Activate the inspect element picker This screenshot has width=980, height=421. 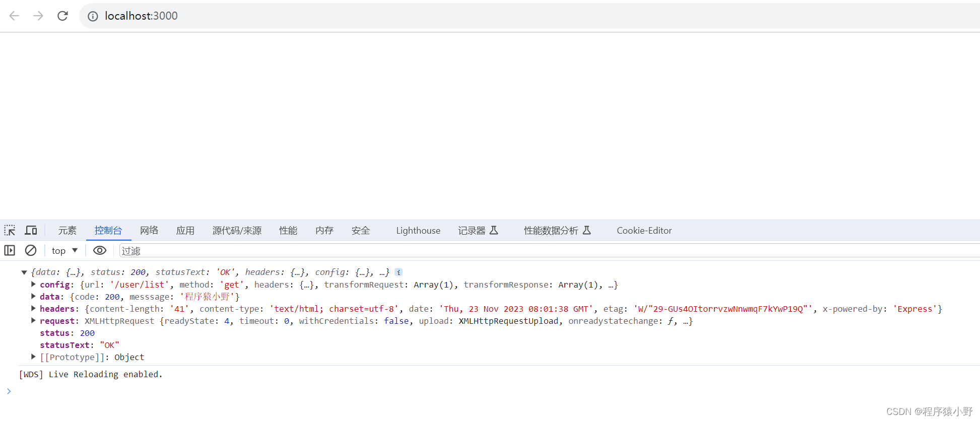(x=10, y=230)
